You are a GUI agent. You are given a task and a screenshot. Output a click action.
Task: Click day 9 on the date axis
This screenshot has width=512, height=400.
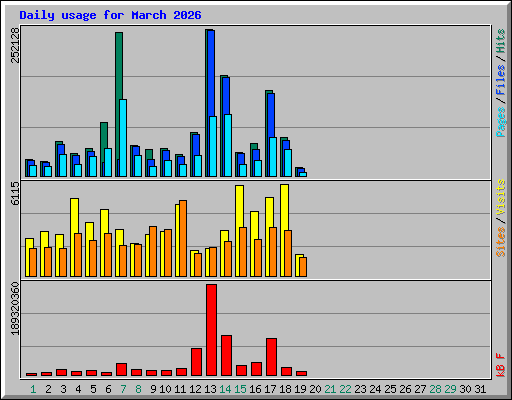click(x=153, y=389)
